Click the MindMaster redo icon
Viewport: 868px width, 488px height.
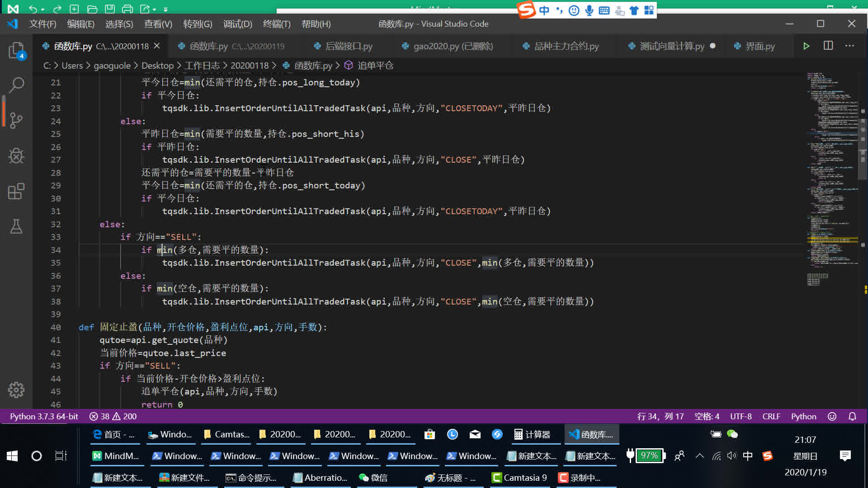pyautogui.click(x=57, y=9)
